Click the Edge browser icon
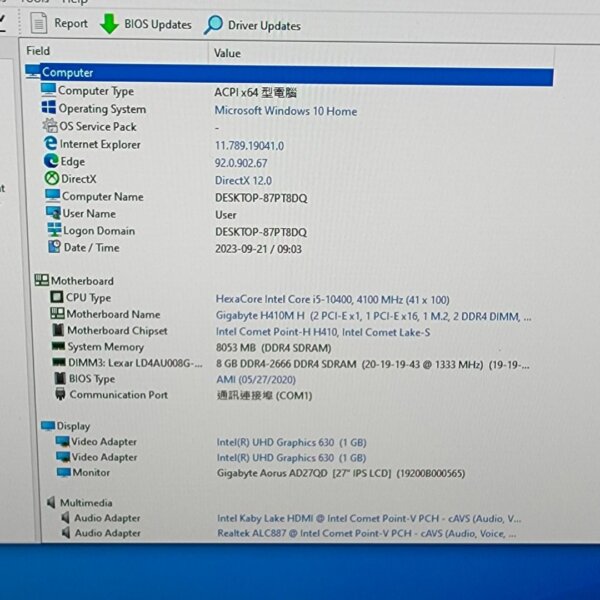This screenshot has width=600, height=600. 51,161
